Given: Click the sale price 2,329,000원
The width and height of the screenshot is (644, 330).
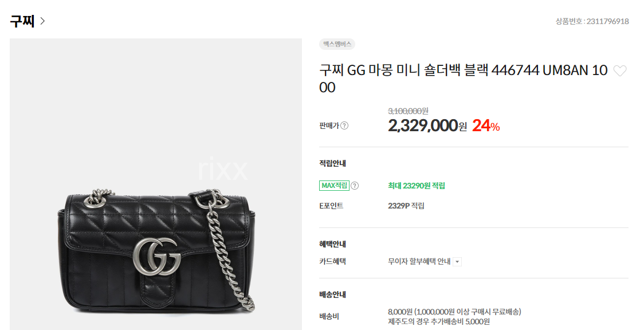Looking at the screenshot, I should tap(427, 125).
